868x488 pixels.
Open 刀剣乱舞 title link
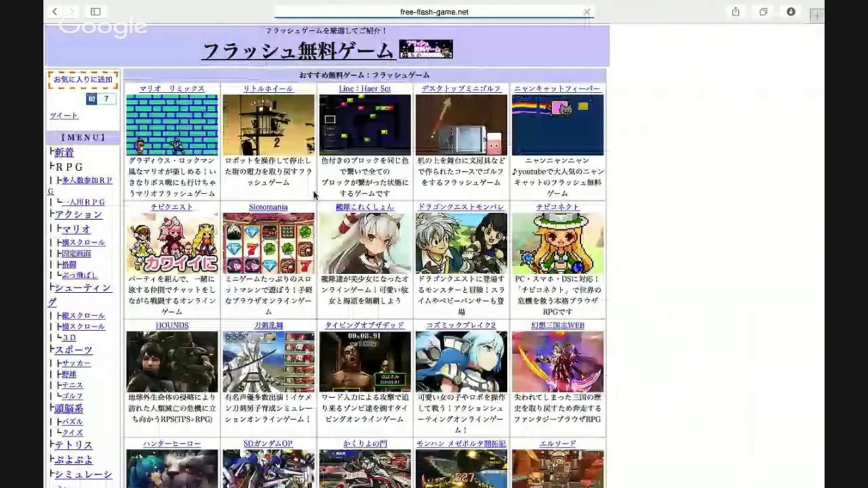click(x=269, y=325)
